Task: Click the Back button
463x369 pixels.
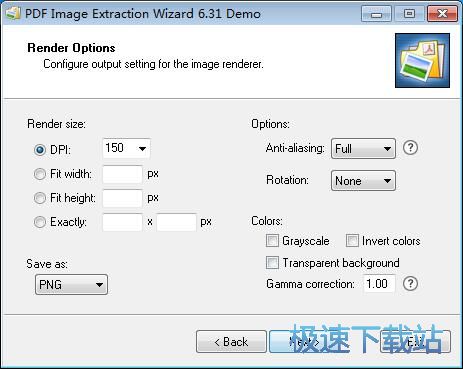Action: tap(231, 341)
